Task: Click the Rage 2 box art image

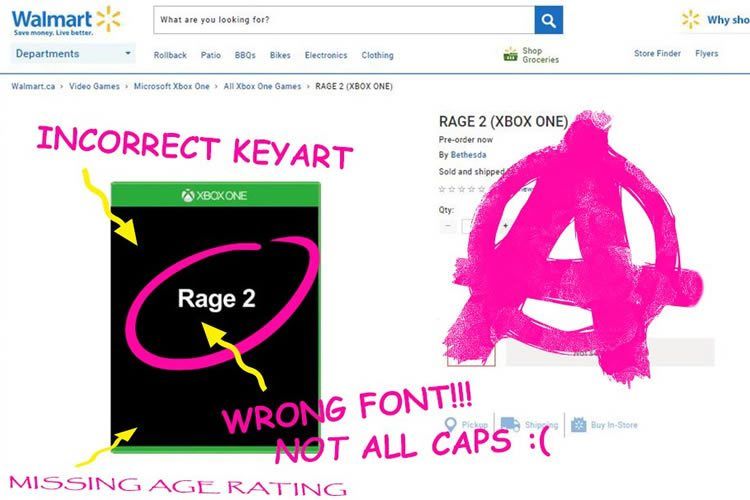Action: click(x=216, y=317)
